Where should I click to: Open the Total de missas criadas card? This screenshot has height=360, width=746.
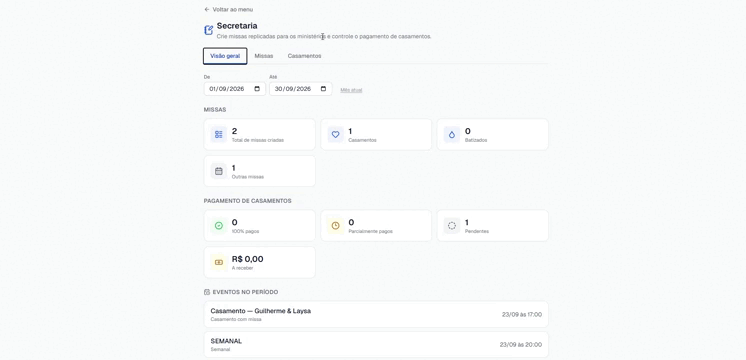[259, 135]
